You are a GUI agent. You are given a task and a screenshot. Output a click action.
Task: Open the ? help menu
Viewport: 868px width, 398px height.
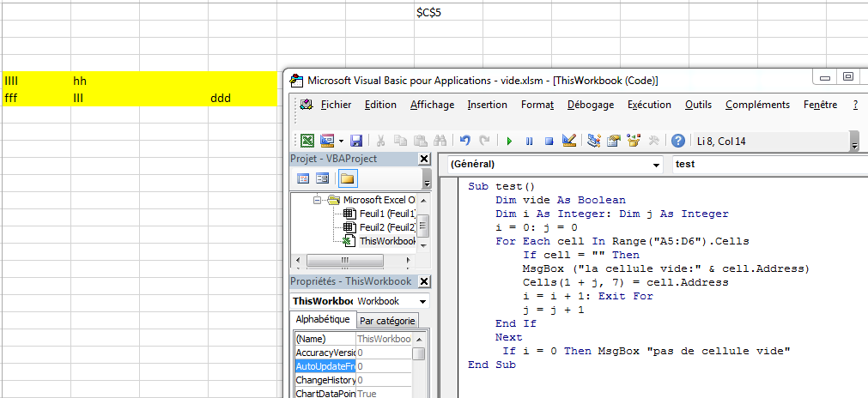pyautogui.click(x=855, y=105)
